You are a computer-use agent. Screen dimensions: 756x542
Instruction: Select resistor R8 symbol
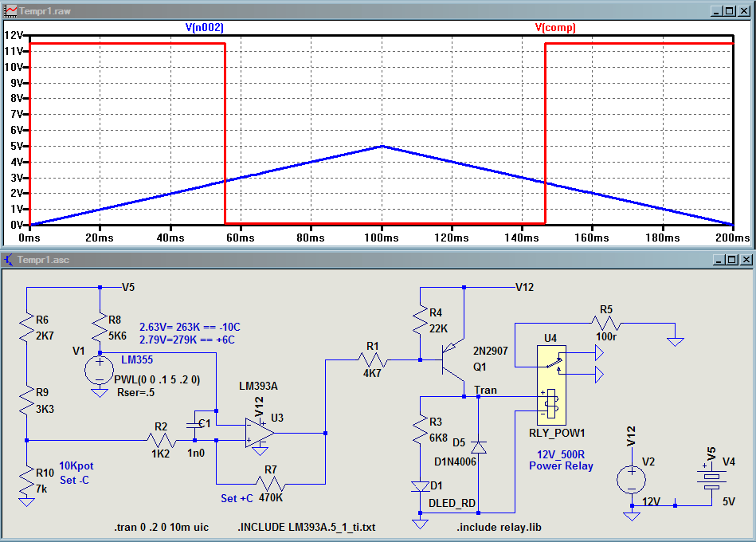click(100, 328)
